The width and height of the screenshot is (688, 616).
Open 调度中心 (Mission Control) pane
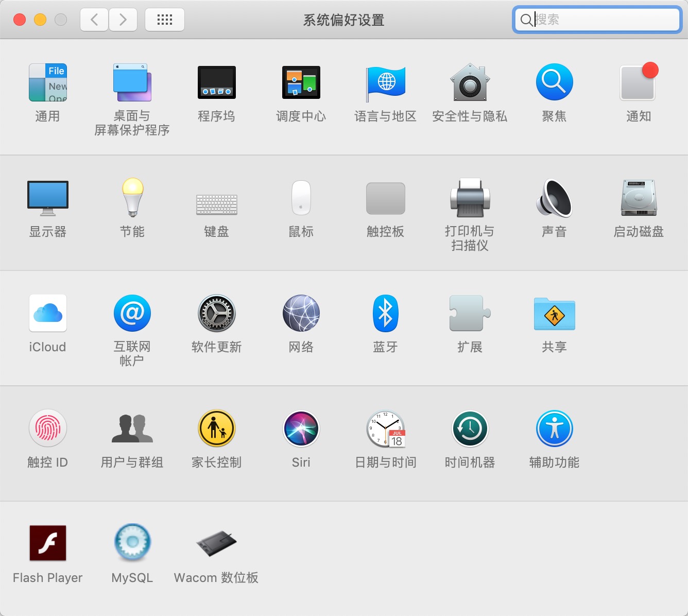[301, 82]
